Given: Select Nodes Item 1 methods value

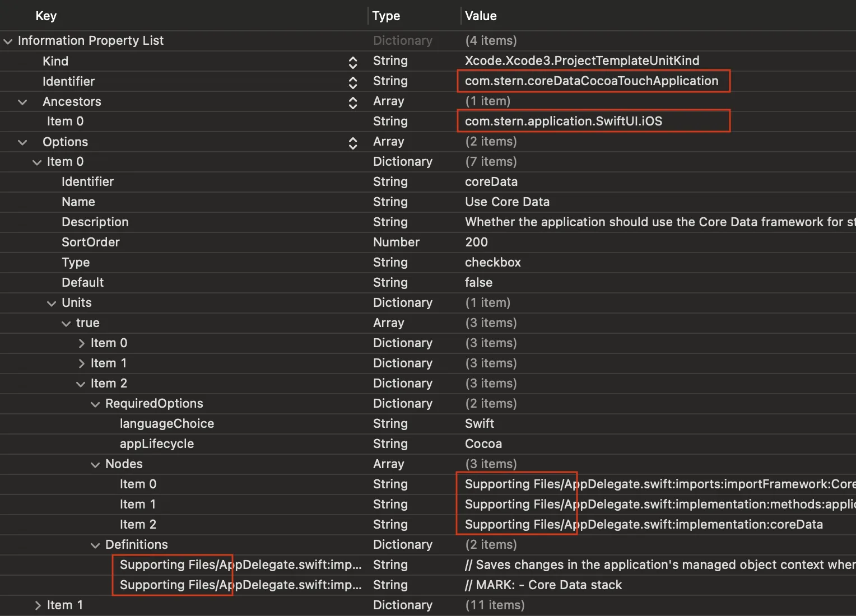Looking at the screenshot, I should pos(660,504).
